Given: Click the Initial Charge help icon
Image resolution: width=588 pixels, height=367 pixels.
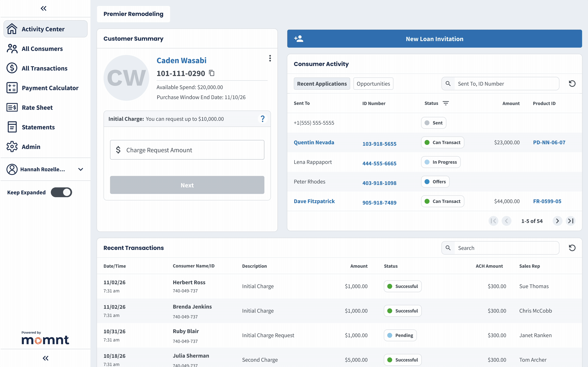Looking at the screenshot, I should coord(263,119).
